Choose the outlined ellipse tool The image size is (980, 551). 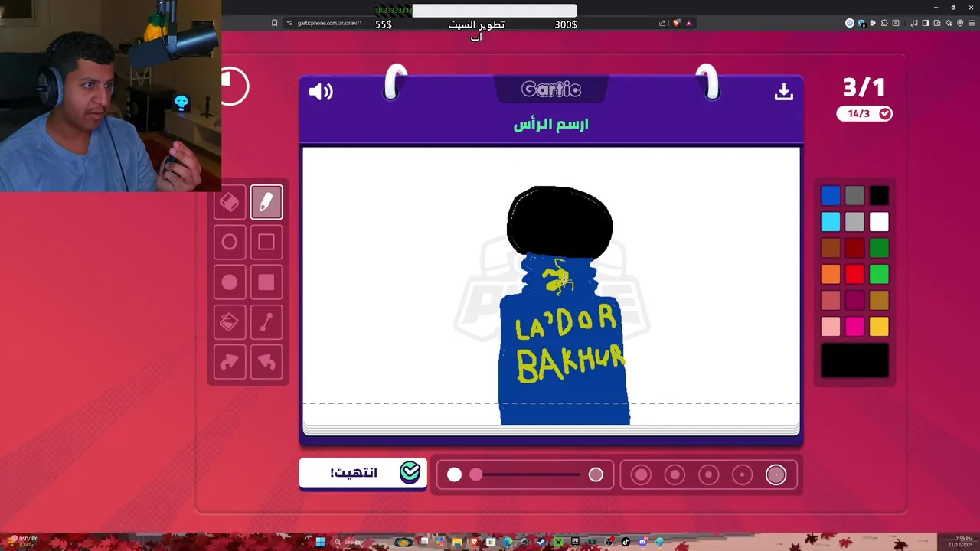coord(230,243)
